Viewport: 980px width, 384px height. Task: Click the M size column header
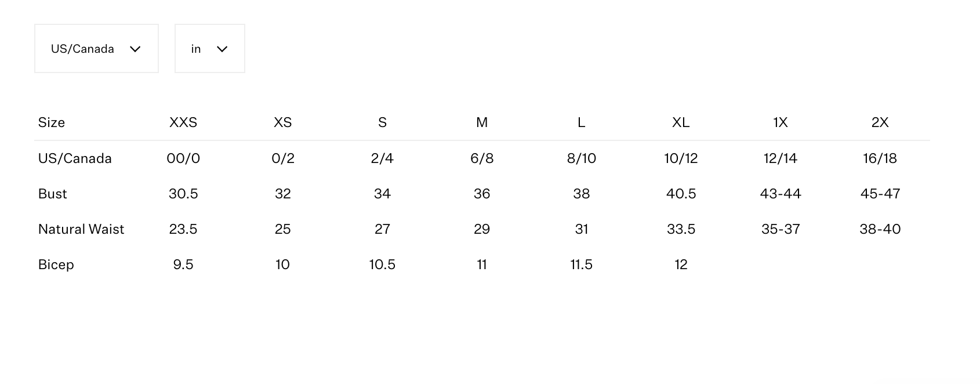pos(482,122)
